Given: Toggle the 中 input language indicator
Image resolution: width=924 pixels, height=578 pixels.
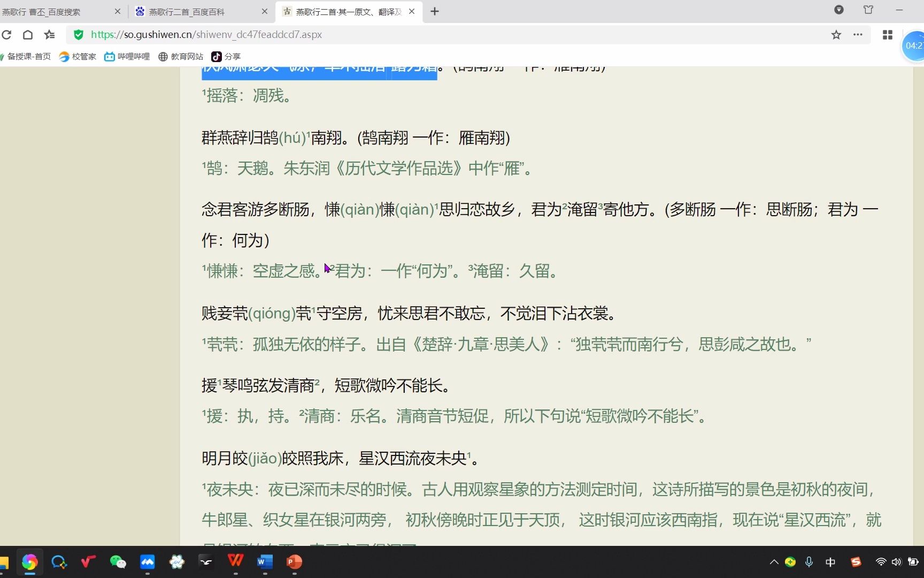Looking at the screenshot, I should (830, 562).
